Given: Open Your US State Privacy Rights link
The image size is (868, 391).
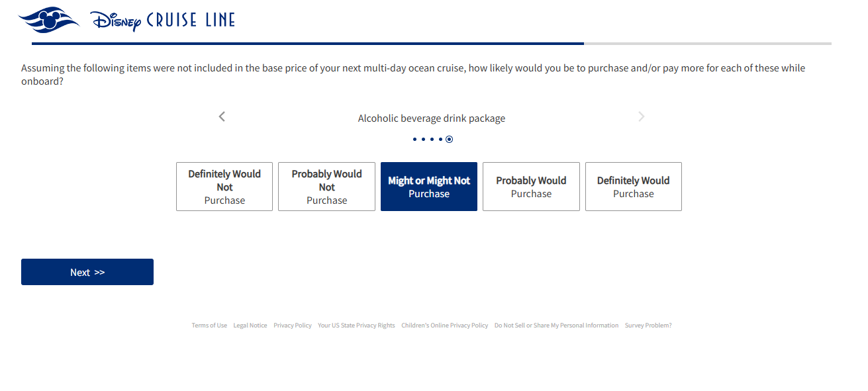Looking at the screenshot, I should (356, 326).
